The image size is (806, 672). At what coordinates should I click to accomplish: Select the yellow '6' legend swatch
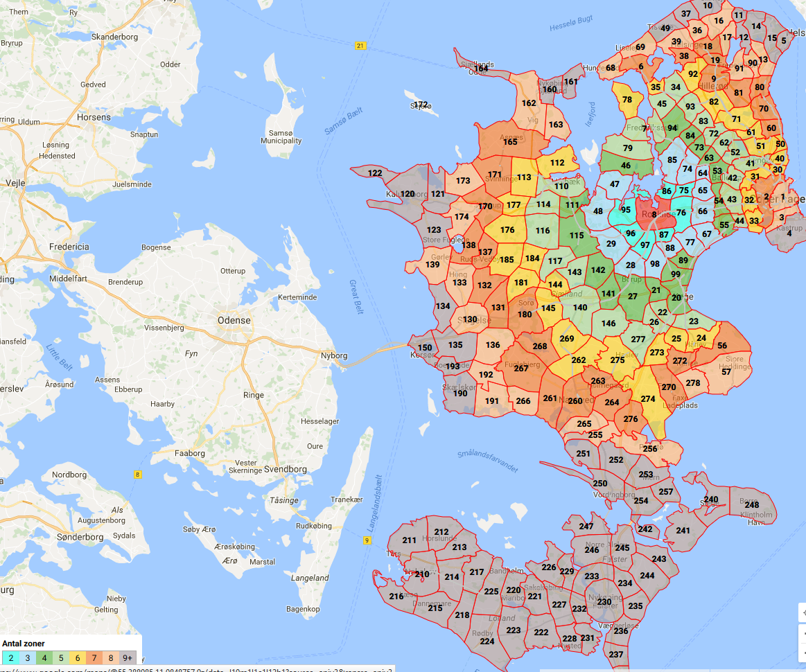77,657
